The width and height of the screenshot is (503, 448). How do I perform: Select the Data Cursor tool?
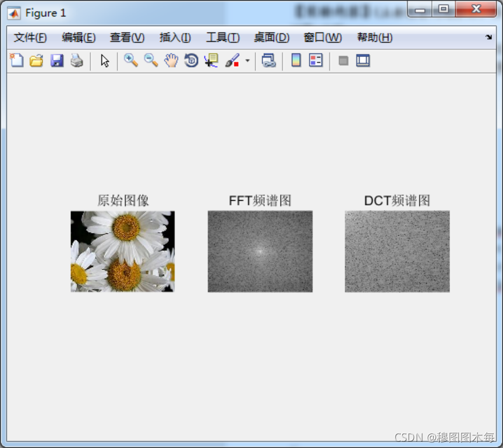coord(211,60)
